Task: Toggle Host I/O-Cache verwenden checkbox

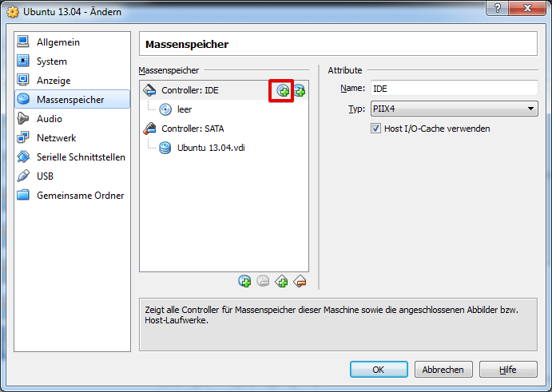Action: (375, 129)
